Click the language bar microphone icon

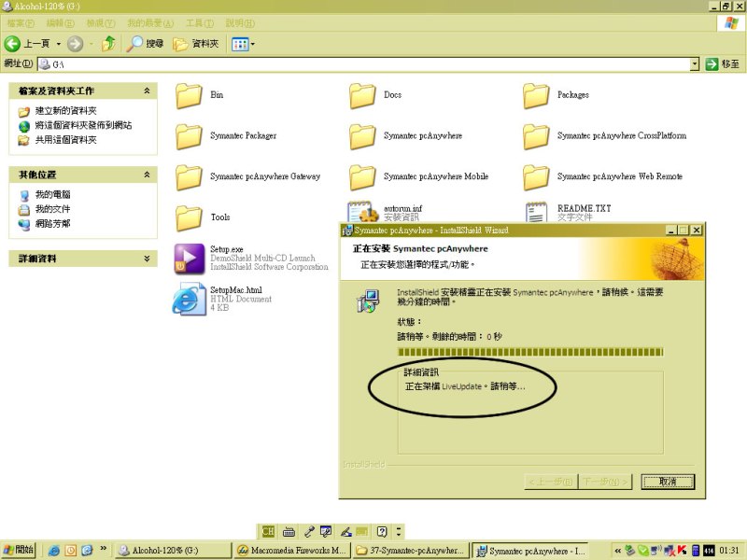tap(309, 531)
